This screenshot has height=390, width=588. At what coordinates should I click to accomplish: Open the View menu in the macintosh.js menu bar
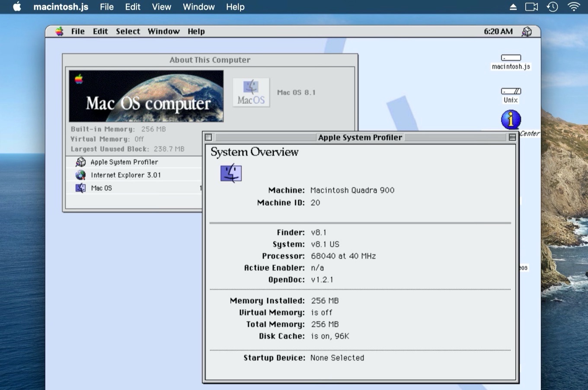pos(161,6)
